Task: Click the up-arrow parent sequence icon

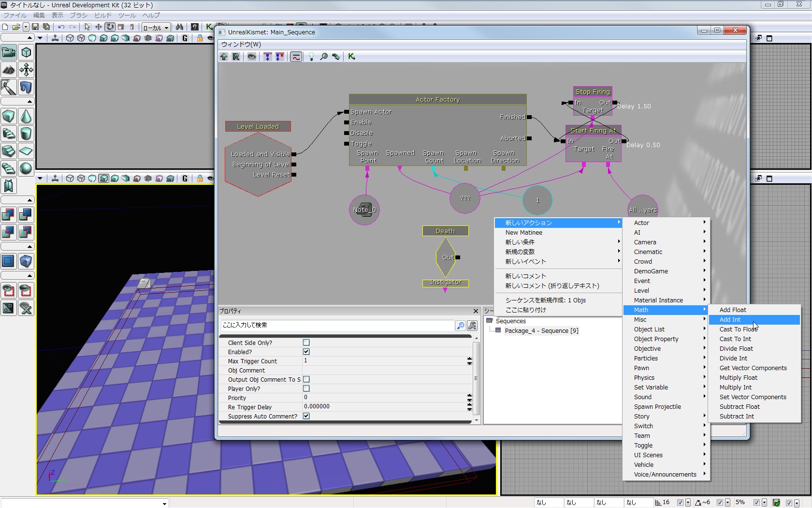Action: pos(224,57)
